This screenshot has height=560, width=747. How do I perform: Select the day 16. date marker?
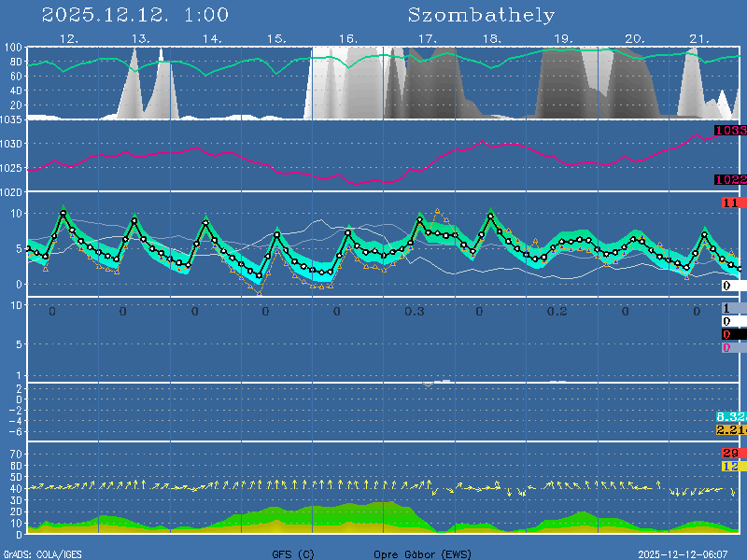tap(347, 38)
